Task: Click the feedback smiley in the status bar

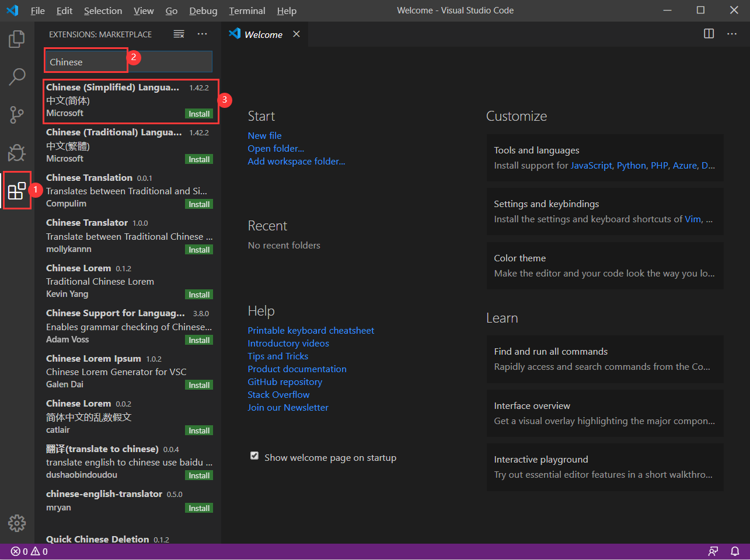Action: coord(713,551)
